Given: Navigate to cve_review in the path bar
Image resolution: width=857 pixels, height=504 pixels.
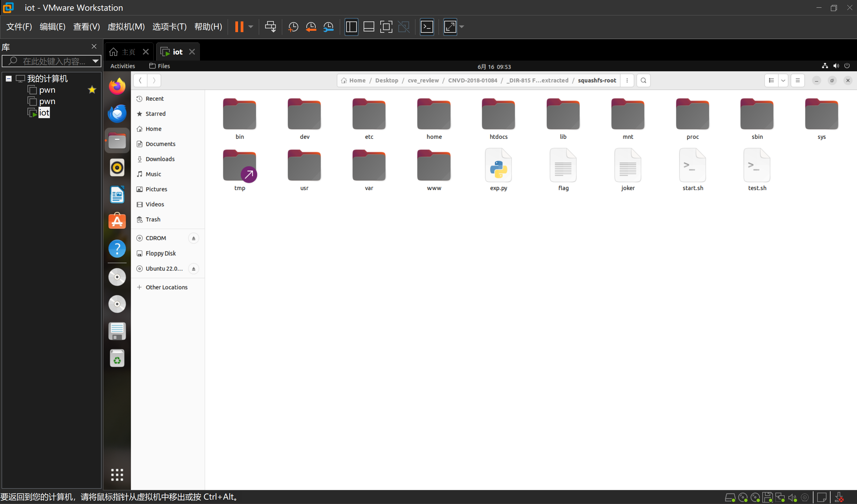Looking at the screenshot, I should point(423,81).
